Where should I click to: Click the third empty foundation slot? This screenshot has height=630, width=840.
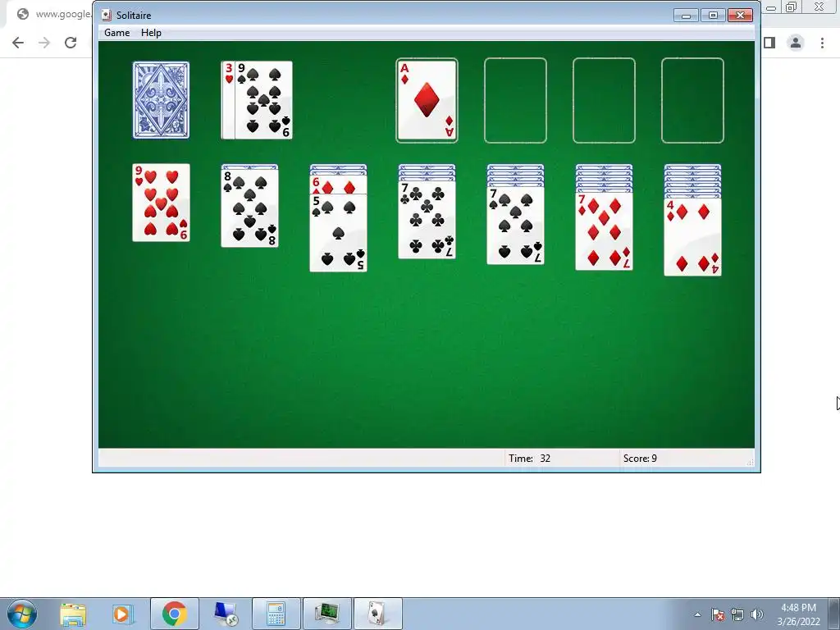click(604, 100)
